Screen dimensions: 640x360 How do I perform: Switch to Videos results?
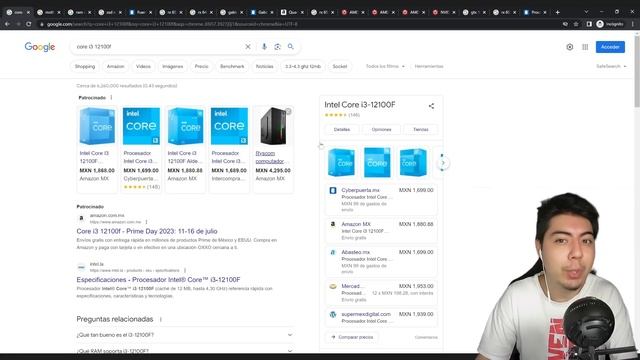coord(143,66)
